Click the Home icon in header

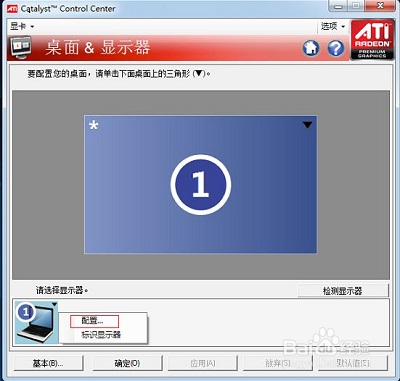tap(311, 48)
